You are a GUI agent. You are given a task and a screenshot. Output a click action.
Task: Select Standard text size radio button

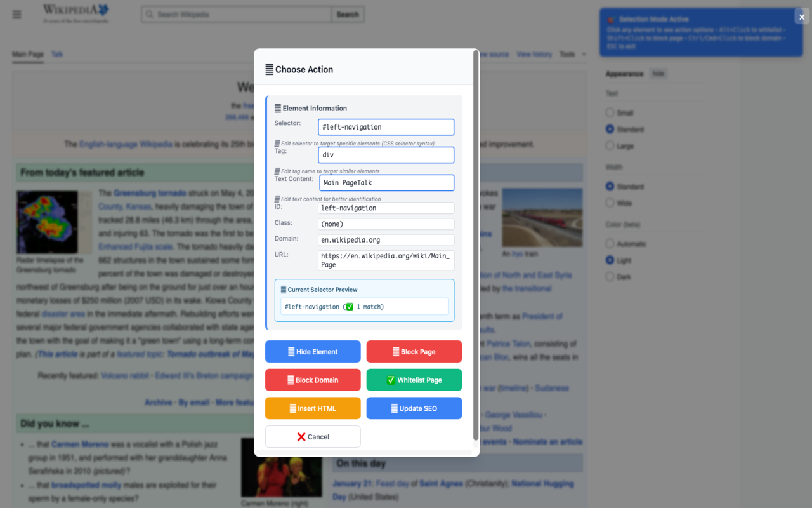click(610, 129)
